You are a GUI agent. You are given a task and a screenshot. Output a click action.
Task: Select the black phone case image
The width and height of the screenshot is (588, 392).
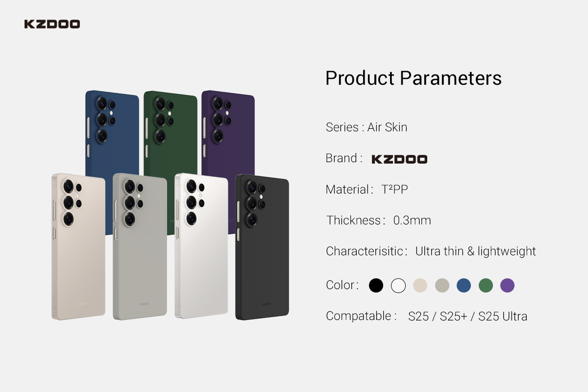click(262, 255)
